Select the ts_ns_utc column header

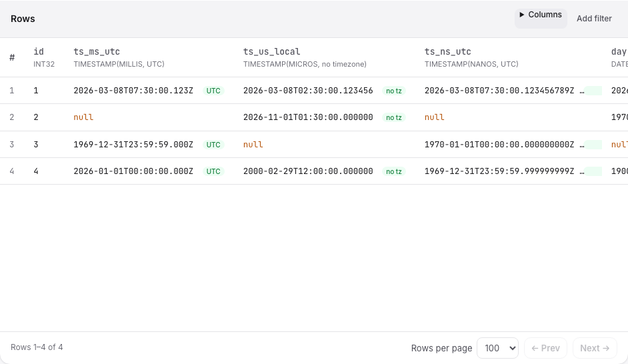pyautogui.click(x=448, y=51)
